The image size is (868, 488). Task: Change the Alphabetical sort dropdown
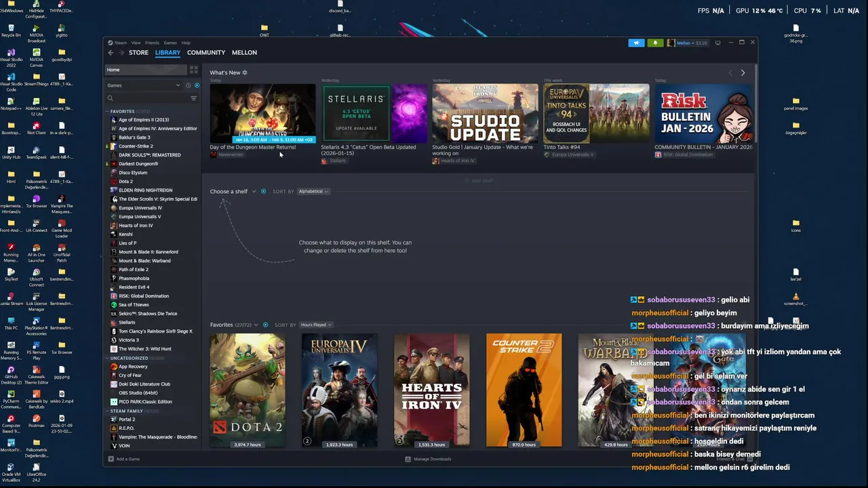(313, 191)
